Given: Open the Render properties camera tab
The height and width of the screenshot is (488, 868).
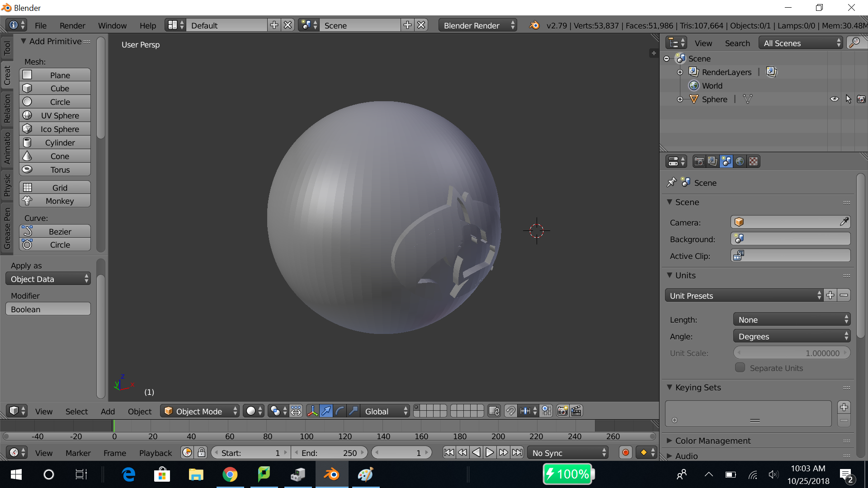Looking at the screenshot, I should click(699, 161).
